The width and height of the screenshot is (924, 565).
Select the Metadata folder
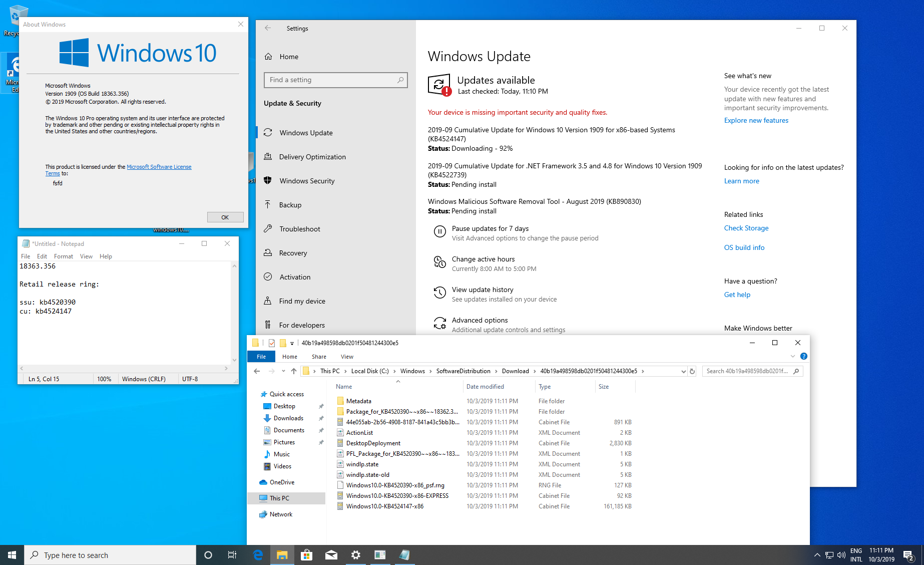point(359,401)
